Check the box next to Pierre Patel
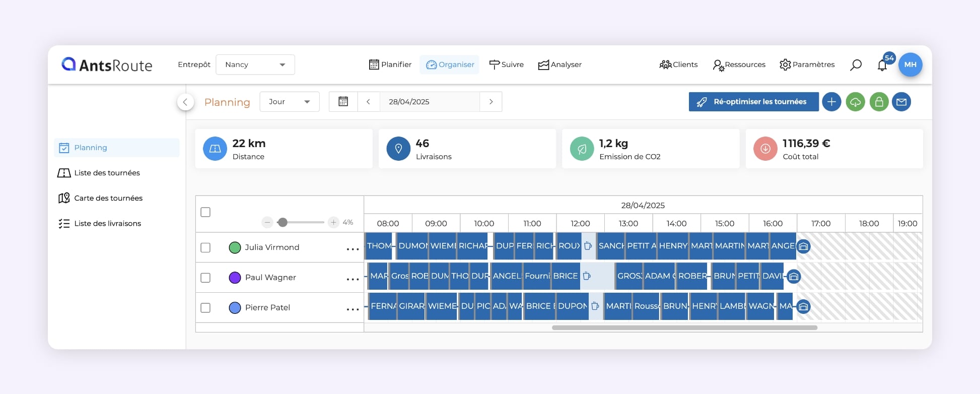The width and height of the screenshot is (980, 394). click(x=205, y=308)
